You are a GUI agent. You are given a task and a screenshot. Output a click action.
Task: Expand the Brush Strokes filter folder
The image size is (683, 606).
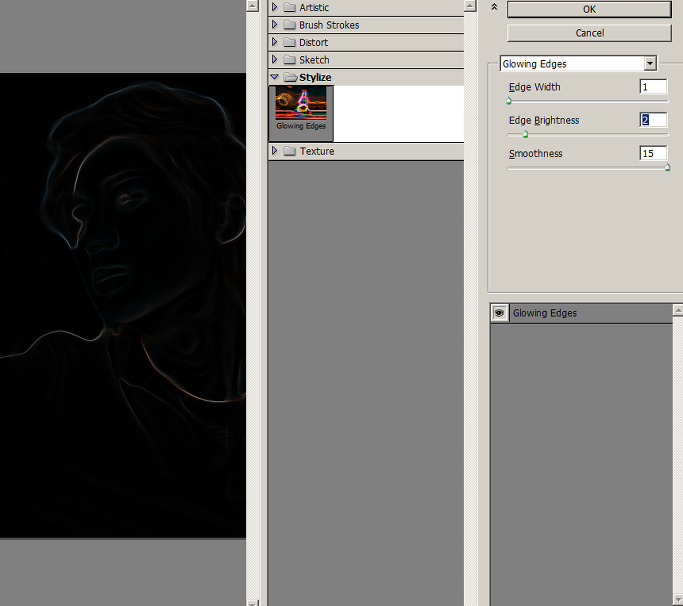[x=274, y=24]
